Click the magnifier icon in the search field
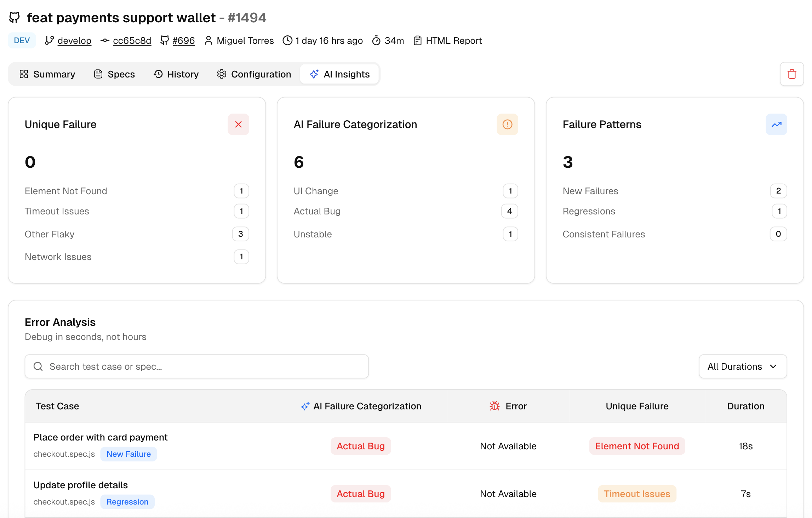Image resolution: width=812 pixels, height=518 pixels. 38,367
